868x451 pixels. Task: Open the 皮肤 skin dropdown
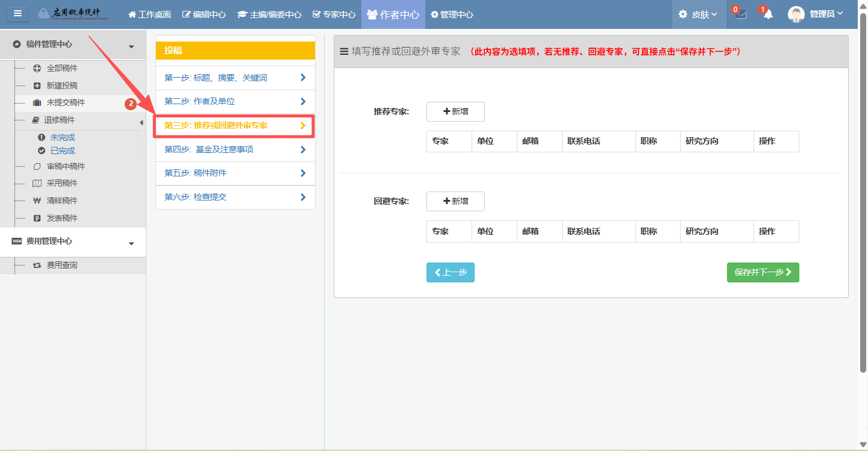(699, 14)
